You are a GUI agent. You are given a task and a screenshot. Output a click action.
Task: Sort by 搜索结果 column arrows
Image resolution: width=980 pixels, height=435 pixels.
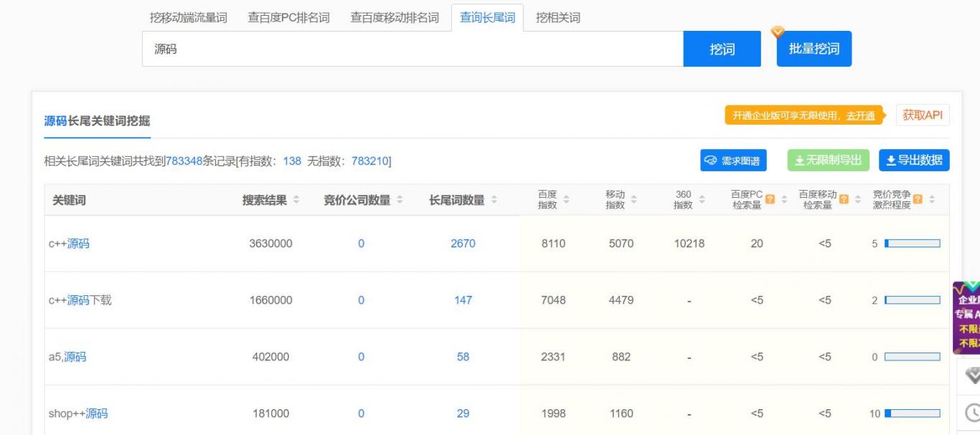coord(296,200)
